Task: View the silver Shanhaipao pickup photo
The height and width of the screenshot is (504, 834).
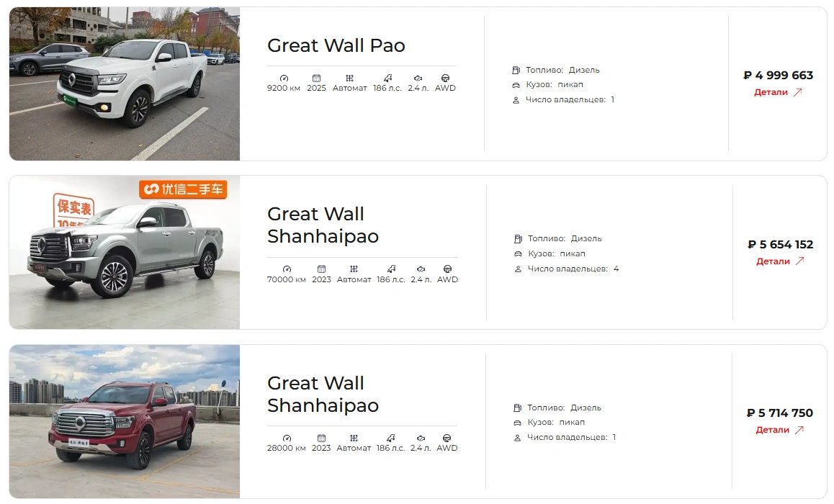Action: [x=124, y=252]
